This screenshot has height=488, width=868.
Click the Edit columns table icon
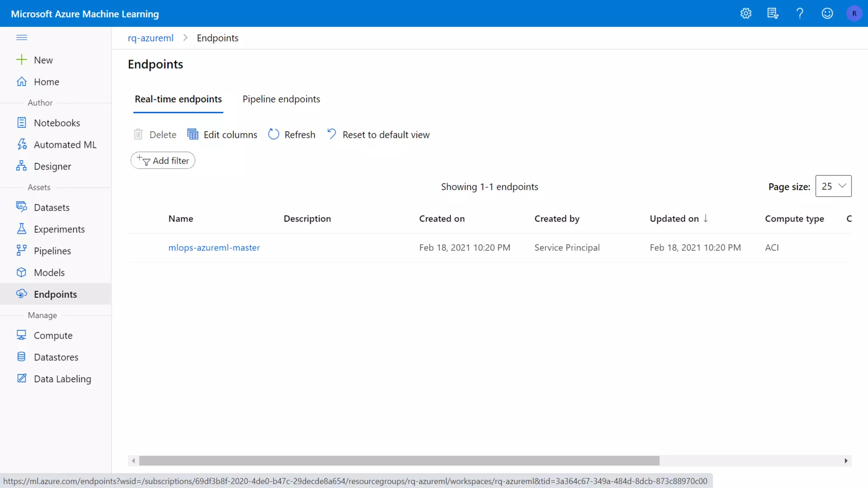(193, 134)
